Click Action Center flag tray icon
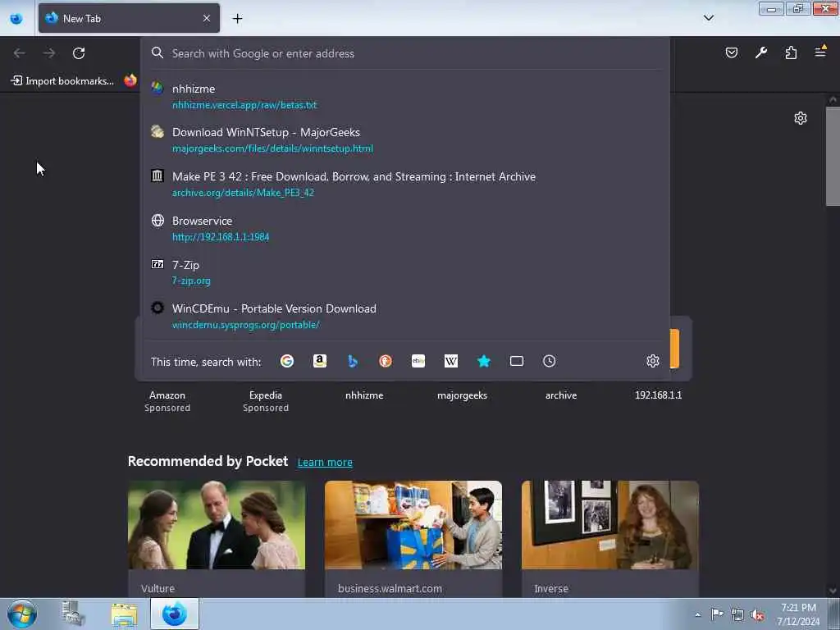The image size is (840, 630). click(717, 614)
